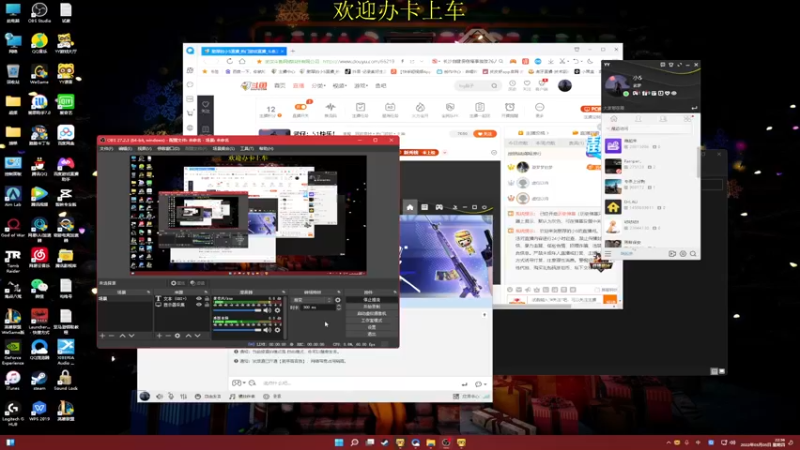Click the OBS add source plus button

159,336
